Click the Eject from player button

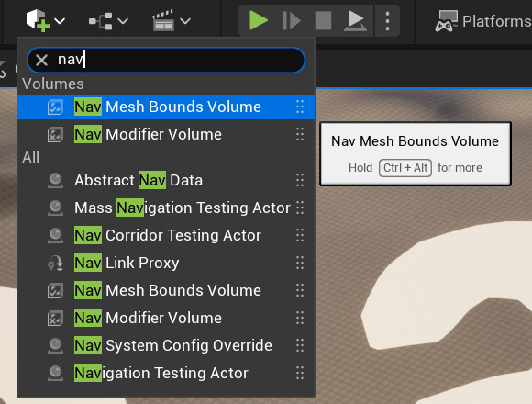tap(355, 21)
